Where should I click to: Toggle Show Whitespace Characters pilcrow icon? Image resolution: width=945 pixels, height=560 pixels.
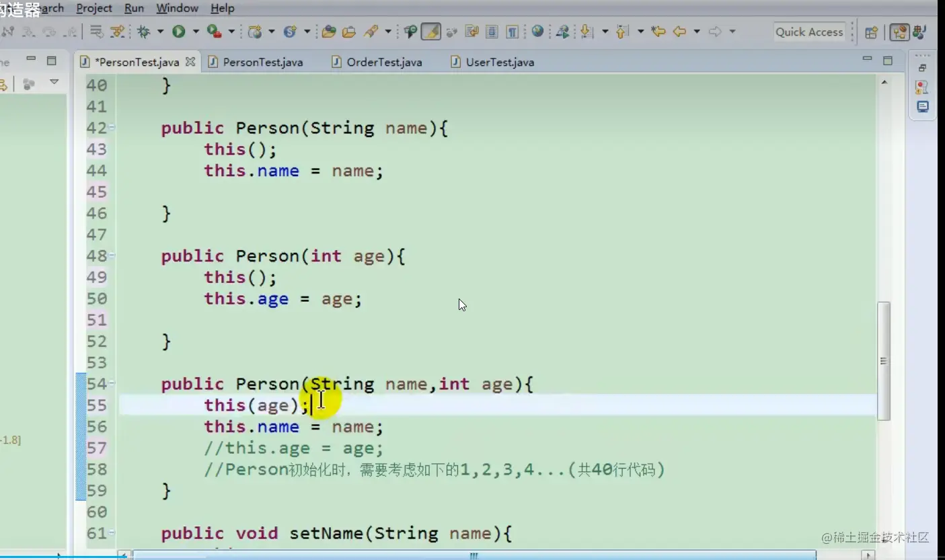coord(513,32)
